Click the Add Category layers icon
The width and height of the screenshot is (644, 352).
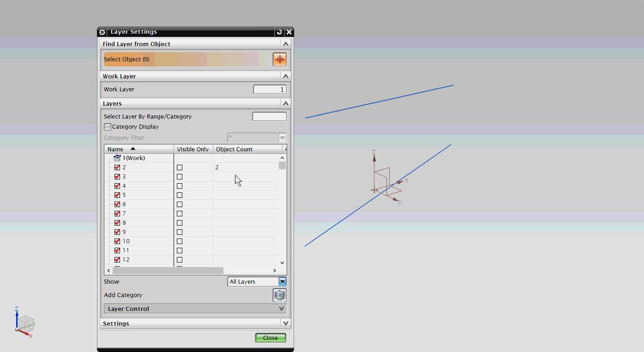(279, 295)
